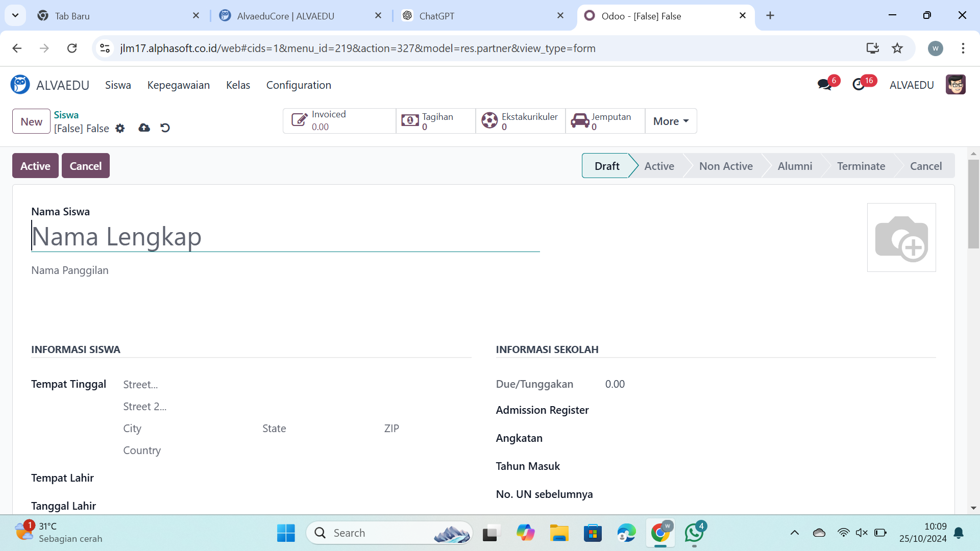Click the discard changes undo icon
This screenshot has height=551, width=980.
tap(165, 128)
